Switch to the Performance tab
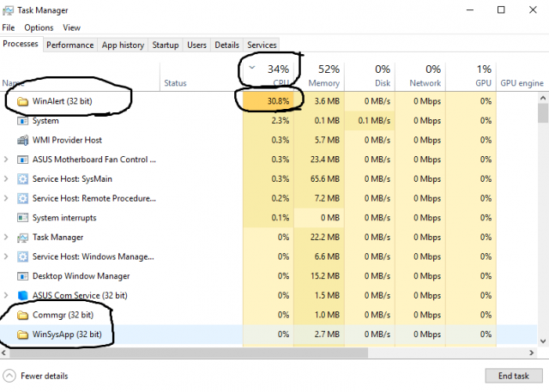 click(69, 45)
